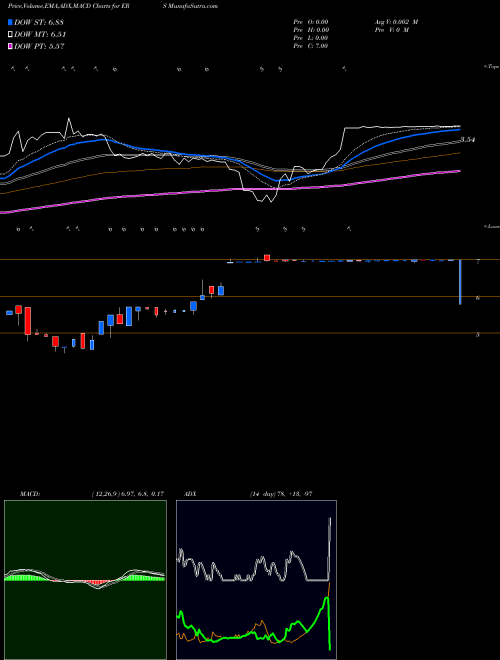Select the 'DOW MT: 6.51' label

coord(40,35)
